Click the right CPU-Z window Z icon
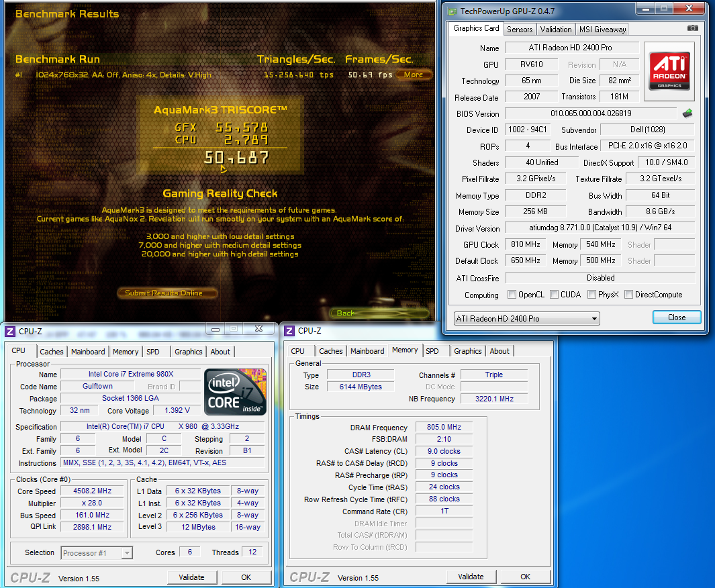 click(x=289, y=330)
